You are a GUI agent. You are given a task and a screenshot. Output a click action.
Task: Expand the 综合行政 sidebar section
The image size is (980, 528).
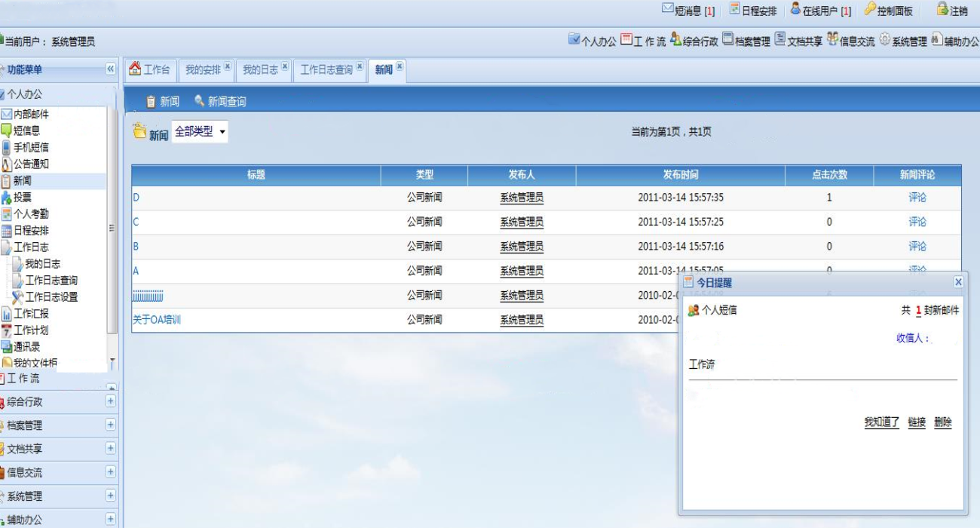(x=111, y=401)
